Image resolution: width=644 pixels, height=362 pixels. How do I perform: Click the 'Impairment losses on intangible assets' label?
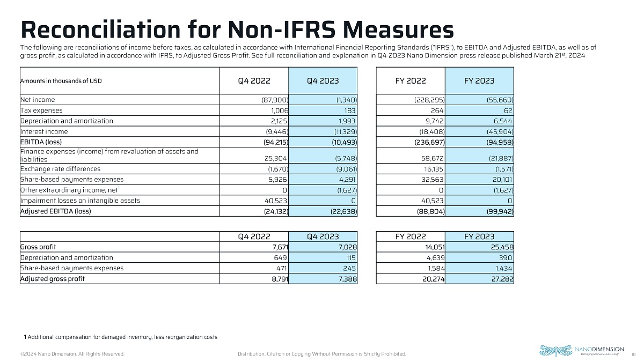tap(80, 201)
